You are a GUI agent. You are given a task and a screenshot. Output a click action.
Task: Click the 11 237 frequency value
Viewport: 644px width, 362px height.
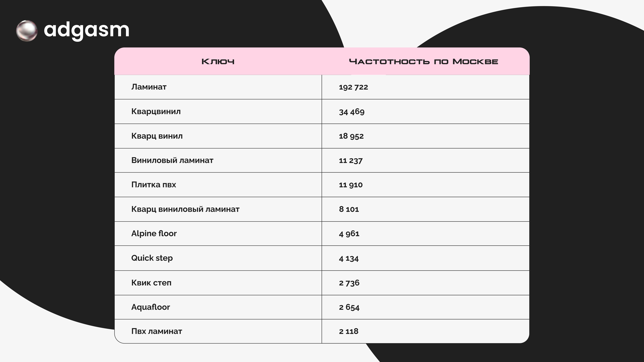(350, 160)
